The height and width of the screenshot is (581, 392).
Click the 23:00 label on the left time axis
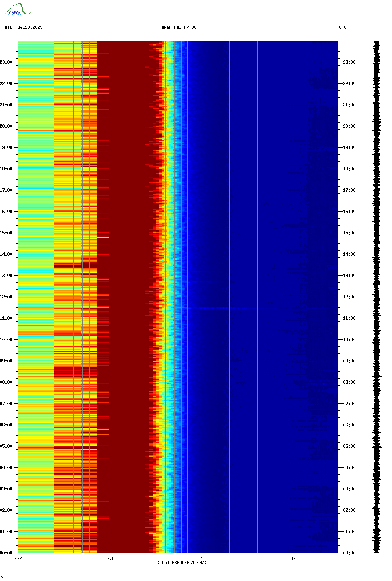(6, 62)
